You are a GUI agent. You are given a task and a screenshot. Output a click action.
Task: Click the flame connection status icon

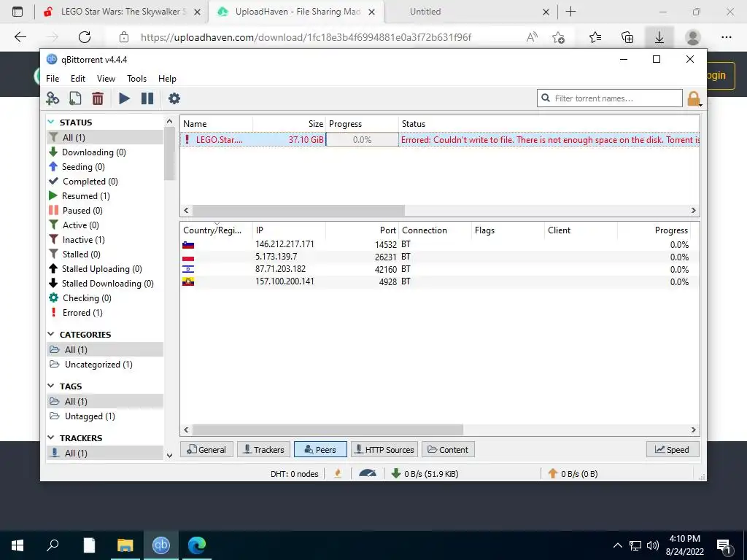click(338, 474)
